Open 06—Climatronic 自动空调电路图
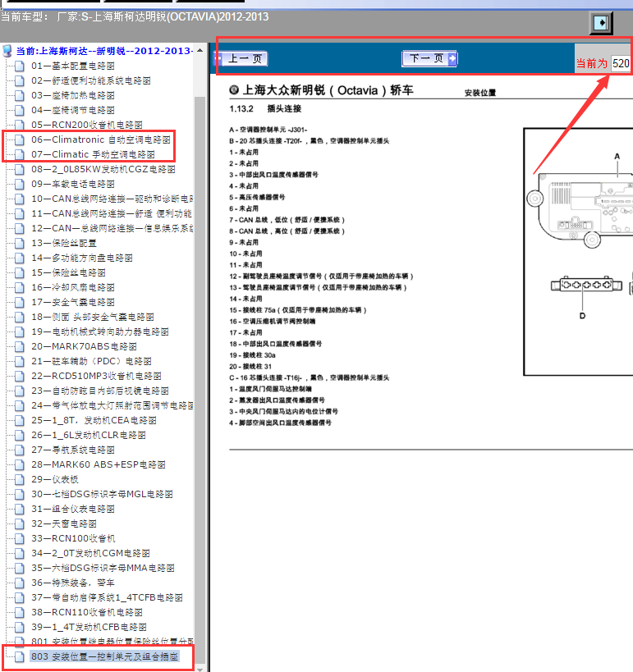Image resolution: width=633 pixels, height=672 pixels. pos(101,139)
